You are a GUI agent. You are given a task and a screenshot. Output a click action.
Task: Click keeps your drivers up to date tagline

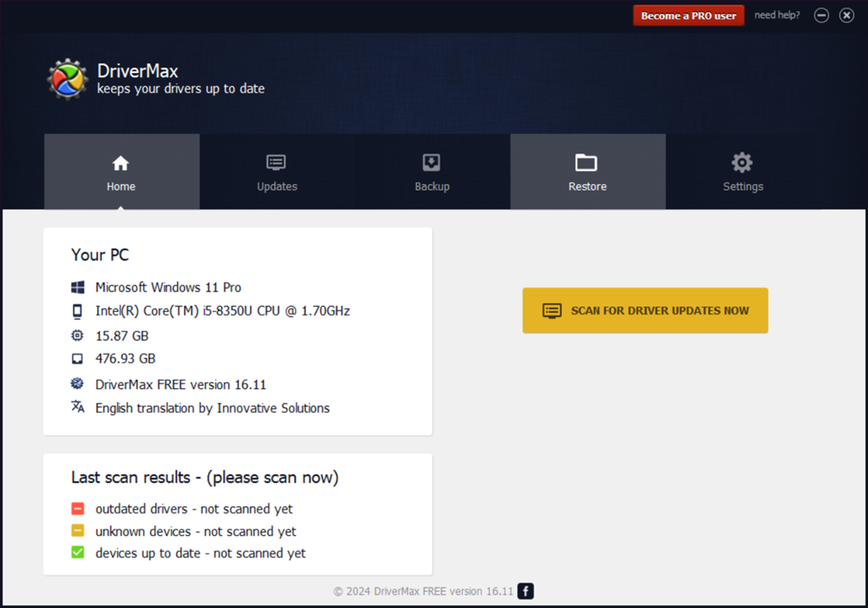tap(181, 88)
